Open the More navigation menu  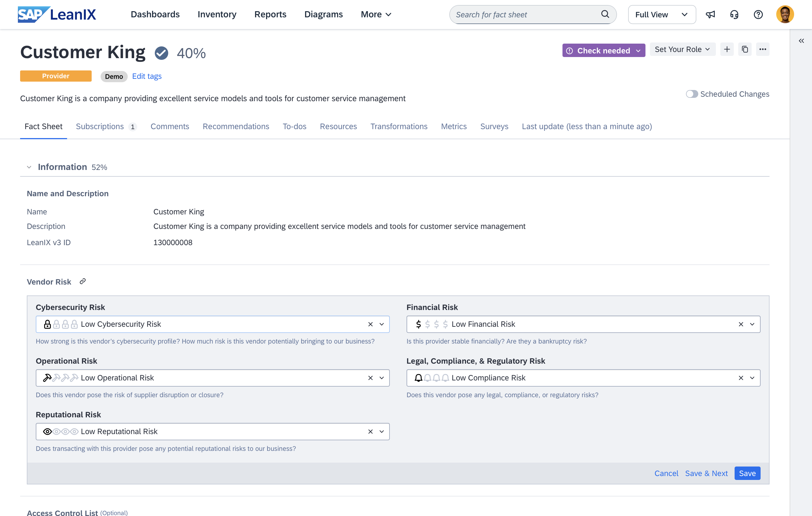376,15
